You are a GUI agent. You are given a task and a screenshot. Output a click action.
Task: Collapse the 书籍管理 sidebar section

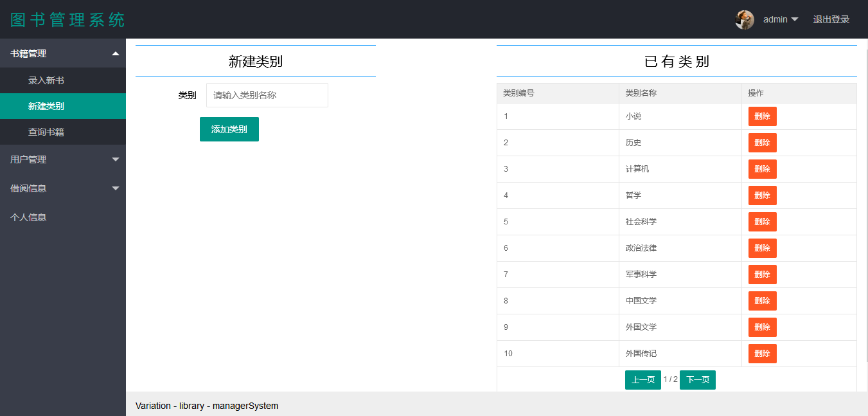[63, 53]
